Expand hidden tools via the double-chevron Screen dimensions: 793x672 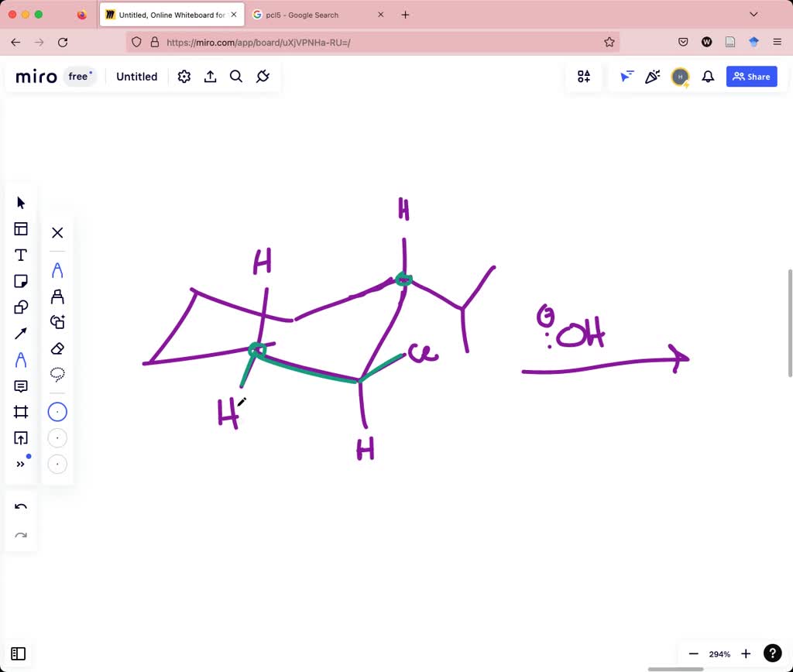[x=20, y=463]
